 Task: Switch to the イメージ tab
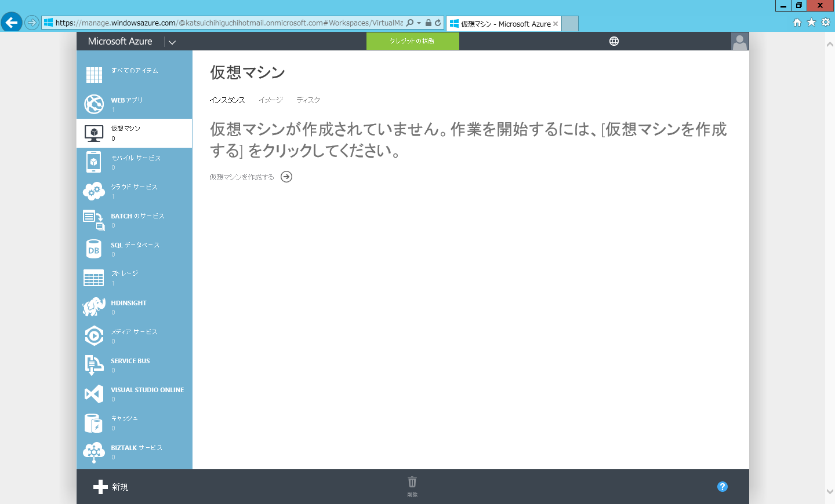271,100
